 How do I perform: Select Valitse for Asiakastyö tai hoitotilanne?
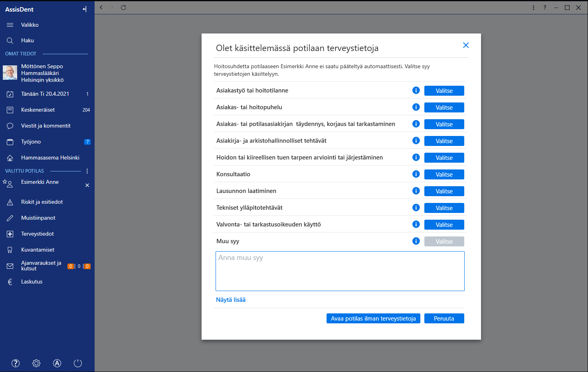click(444, 91)
